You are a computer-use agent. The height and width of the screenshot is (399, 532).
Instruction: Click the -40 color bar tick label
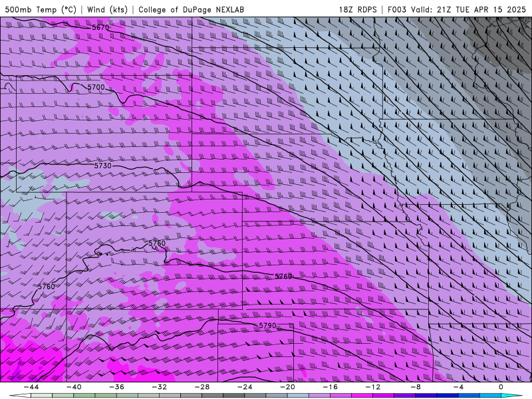(x=74, y=387)
